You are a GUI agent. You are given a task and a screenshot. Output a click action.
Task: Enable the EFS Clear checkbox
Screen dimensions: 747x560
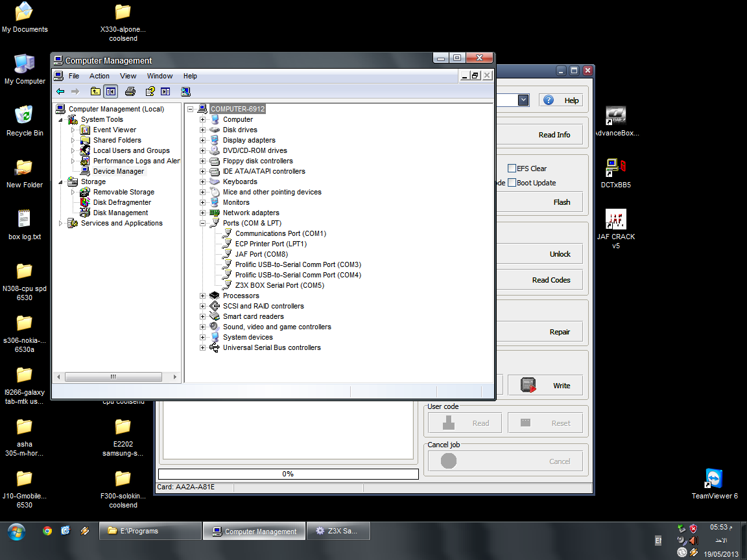point(512,168)
